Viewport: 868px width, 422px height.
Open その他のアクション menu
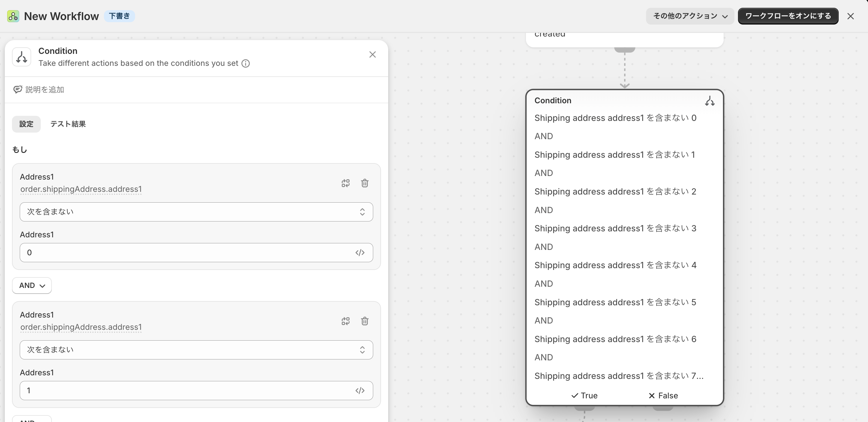click(690, 16)
